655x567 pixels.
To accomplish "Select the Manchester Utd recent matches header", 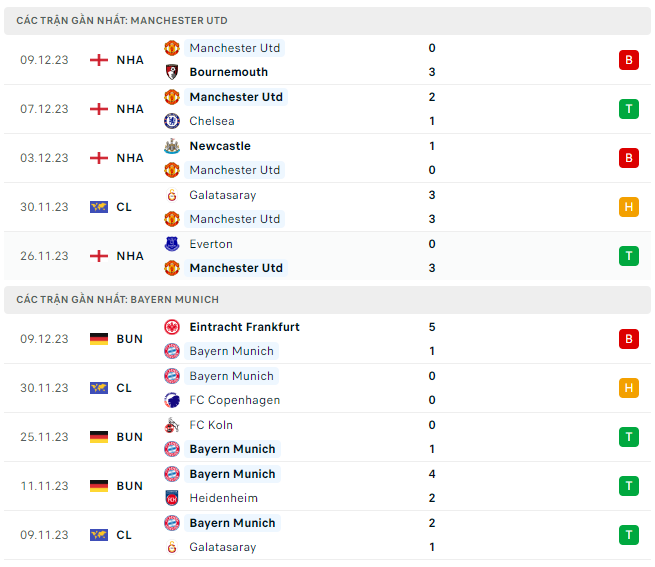I will pos(122,21).
